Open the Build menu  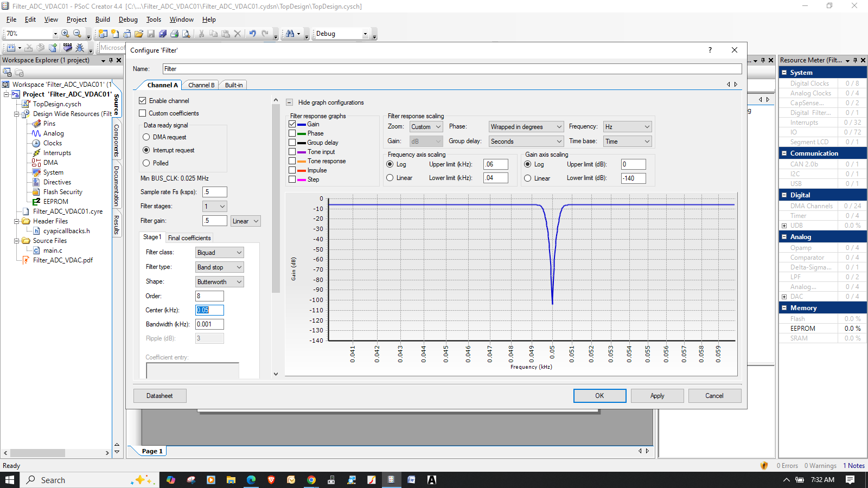103,20
